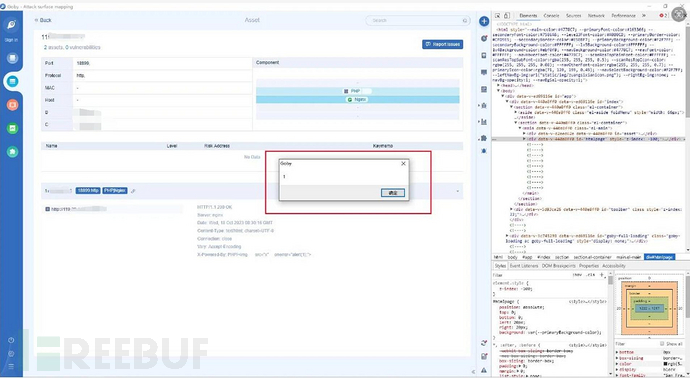Screen dimensions: 690x378
Task: Collapse the div id app node
Action: click(x=503, y=96)
